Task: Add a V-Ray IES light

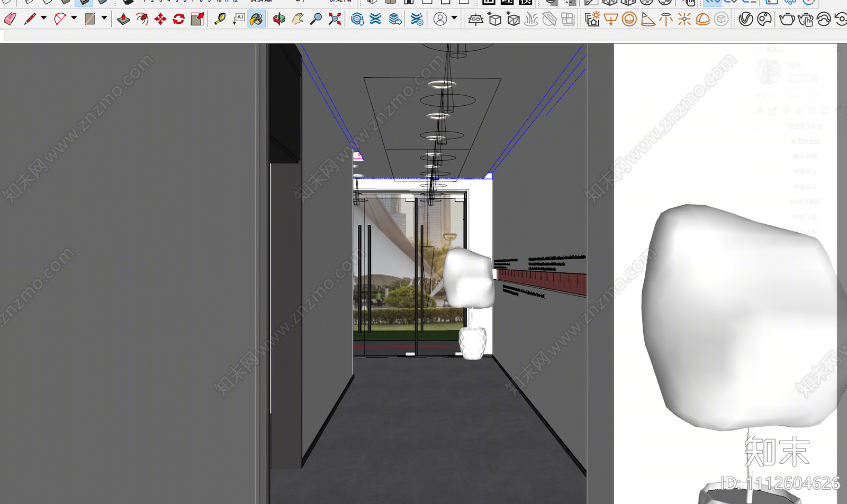Action: [666, 20]
